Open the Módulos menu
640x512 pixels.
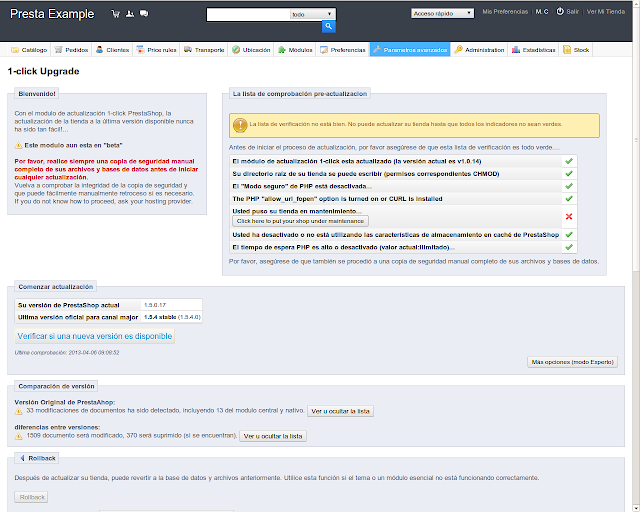pyautogui.click(x=295, y=50)
